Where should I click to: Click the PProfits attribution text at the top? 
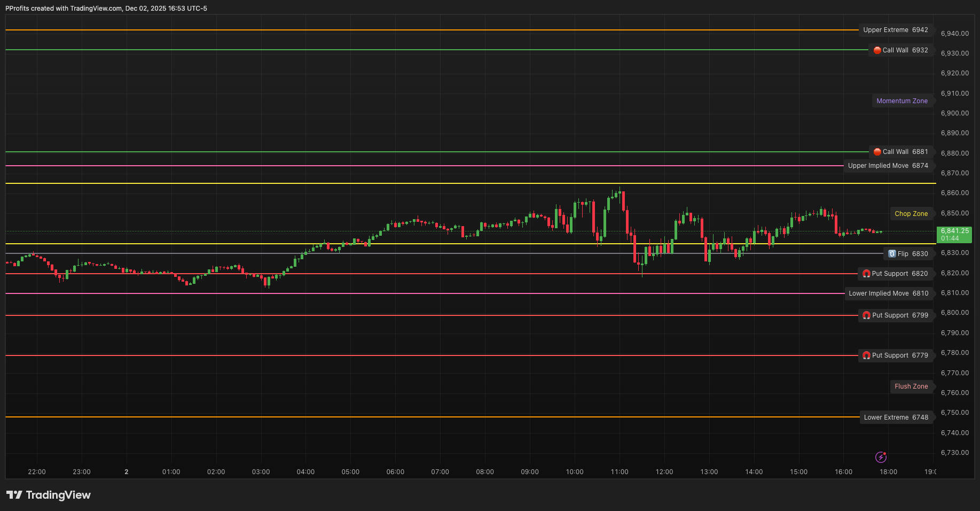[105, 8]
